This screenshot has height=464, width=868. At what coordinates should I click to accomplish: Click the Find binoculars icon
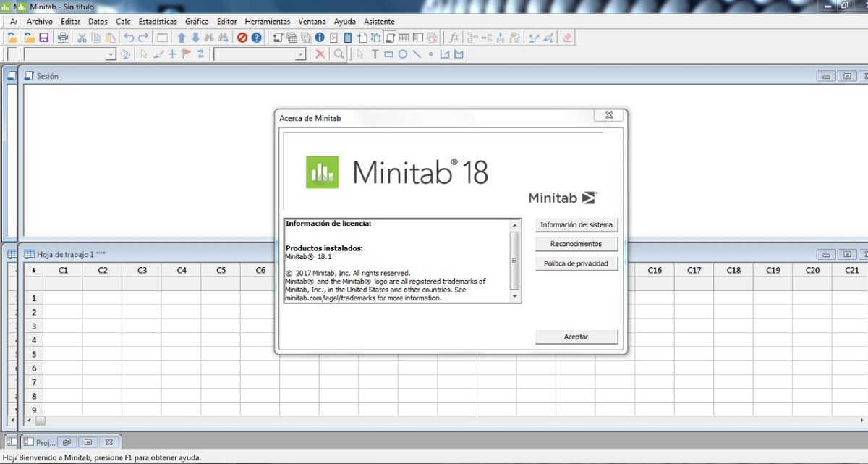[x=209, y=38]
